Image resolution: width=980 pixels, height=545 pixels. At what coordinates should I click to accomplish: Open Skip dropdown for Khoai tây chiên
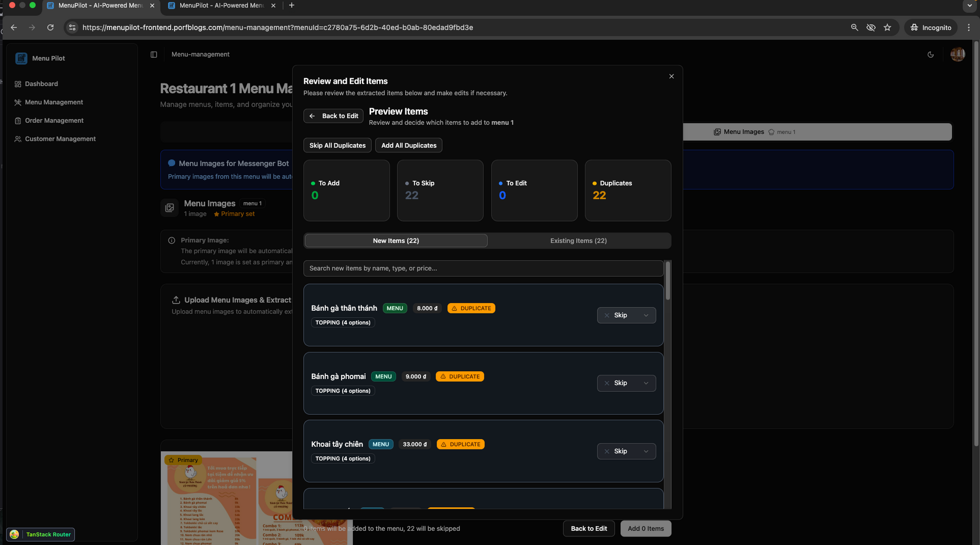[626, 451]
